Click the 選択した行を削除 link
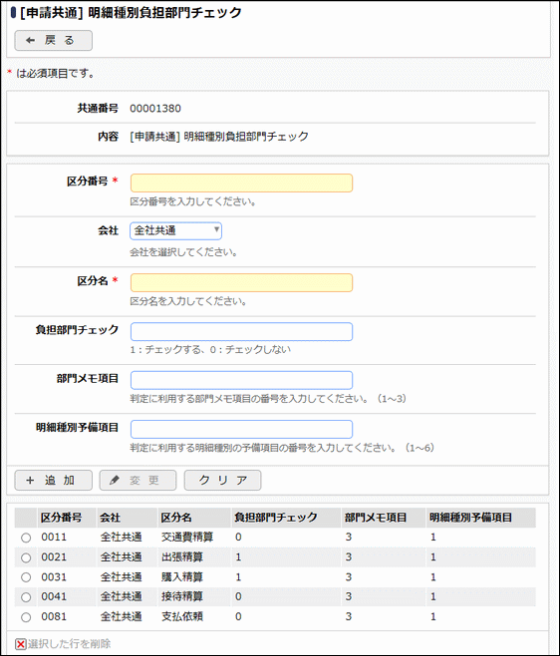The image size is (560, 656). click(69, 644)
